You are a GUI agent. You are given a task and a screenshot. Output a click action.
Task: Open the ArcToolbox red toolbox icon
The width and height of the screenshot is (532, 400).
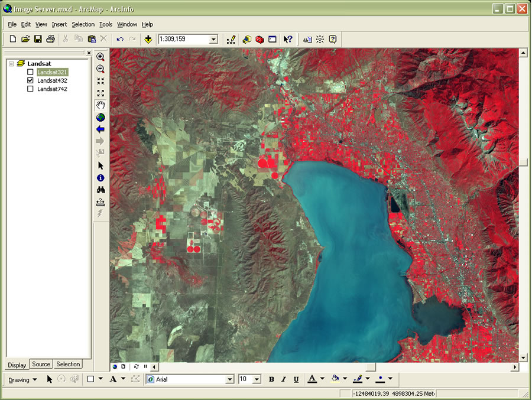click(259, 40)
